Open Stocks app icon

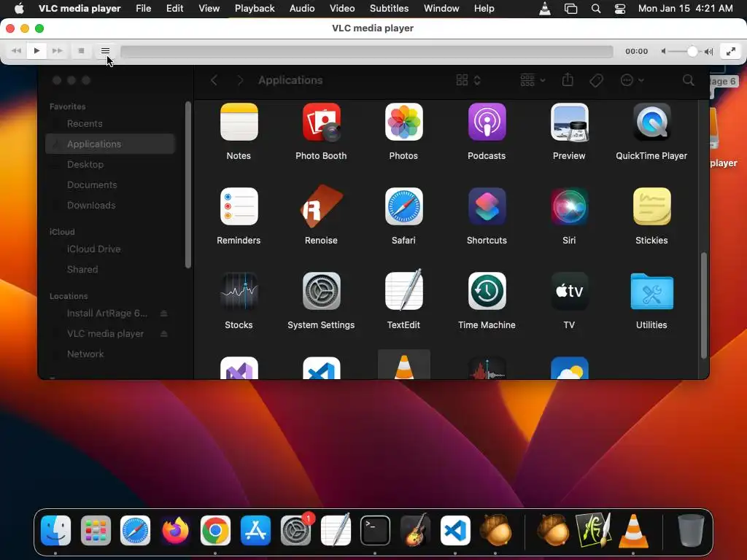point(239,291)
